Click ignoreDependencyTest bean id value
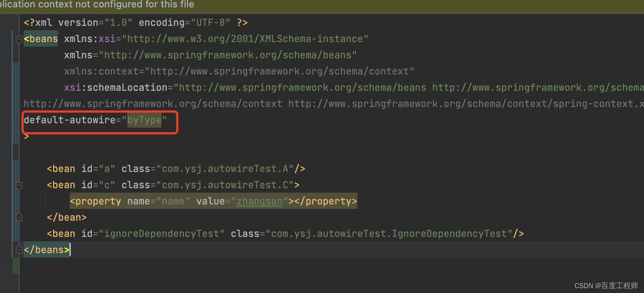 tap(162, 234)
